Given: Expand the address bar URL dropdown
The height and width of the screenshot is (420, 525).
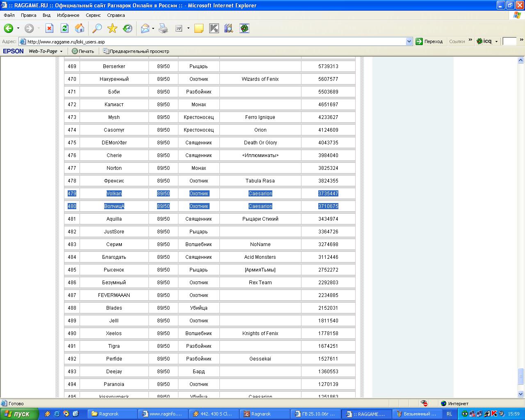Looking at the screenshot, I should point(409,41).
